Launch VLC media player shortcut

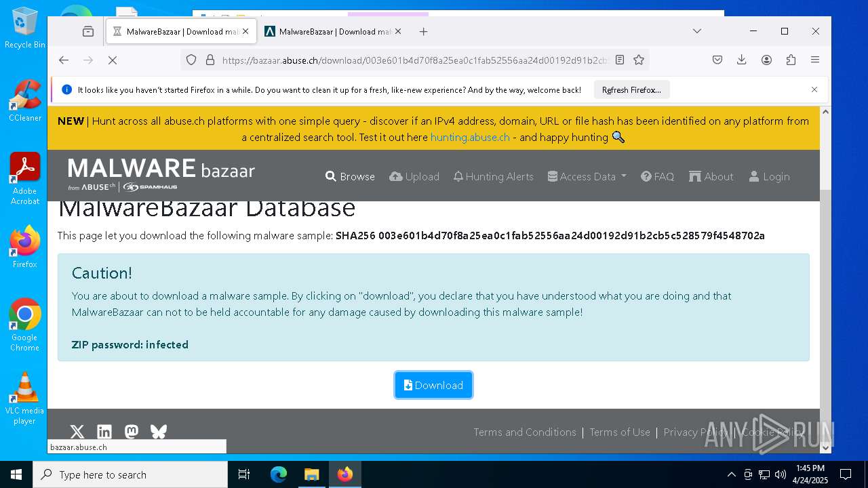(24, 399)
